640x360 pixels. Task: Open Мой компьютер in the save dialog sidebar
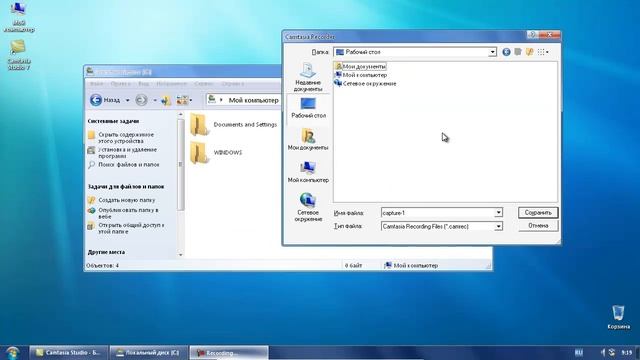pyautogui.click(x=308, y=171)
